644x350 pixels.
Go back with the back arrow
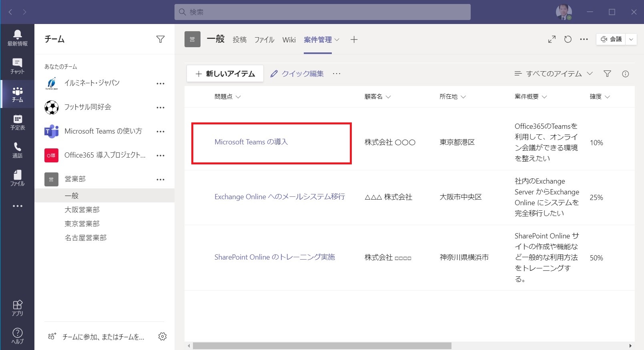10,12
